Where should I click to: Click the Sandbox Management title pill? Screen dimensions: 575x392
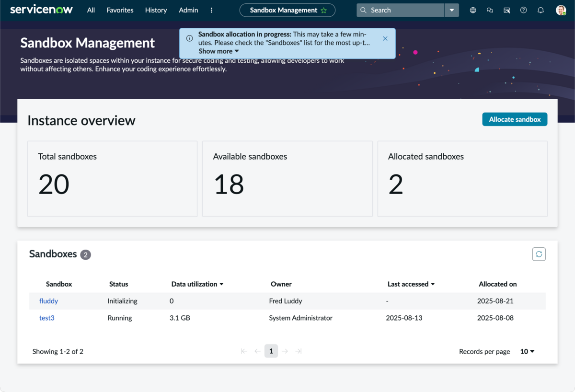tap(287, 10)
